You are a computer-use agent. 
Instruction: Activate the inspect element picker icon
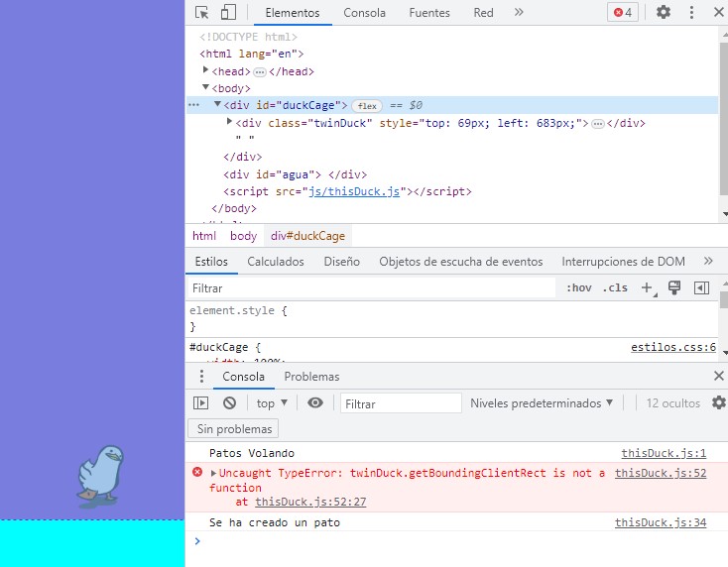click(x=201, y=13)
